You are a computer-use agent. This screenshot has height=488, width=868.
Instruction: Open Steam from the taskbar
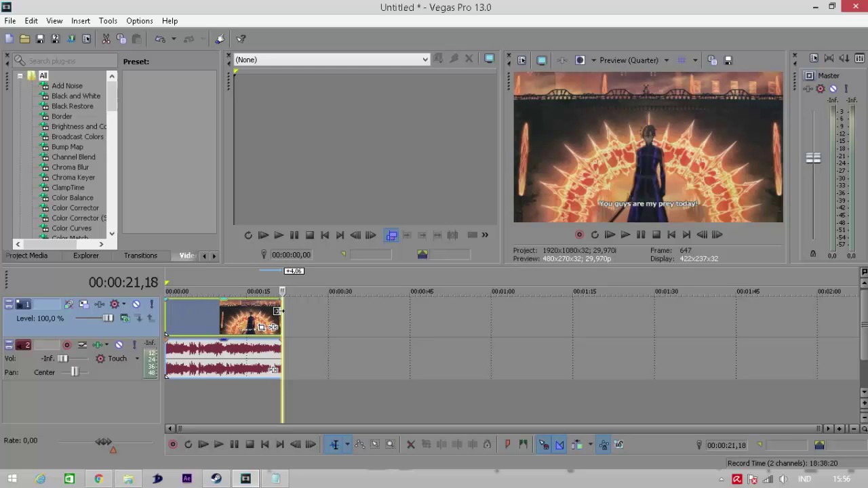tap(216, 479)
